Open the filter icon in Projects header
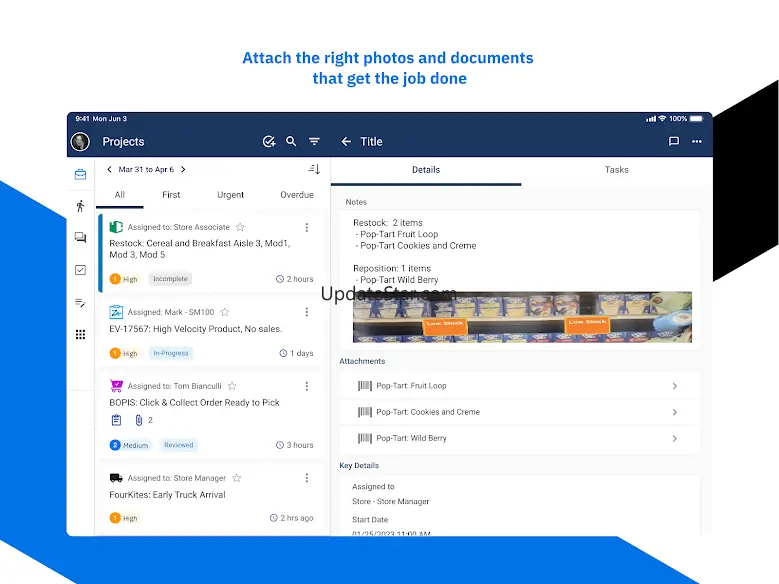Screen dimensions: 779x584 (x=314, y=142)
